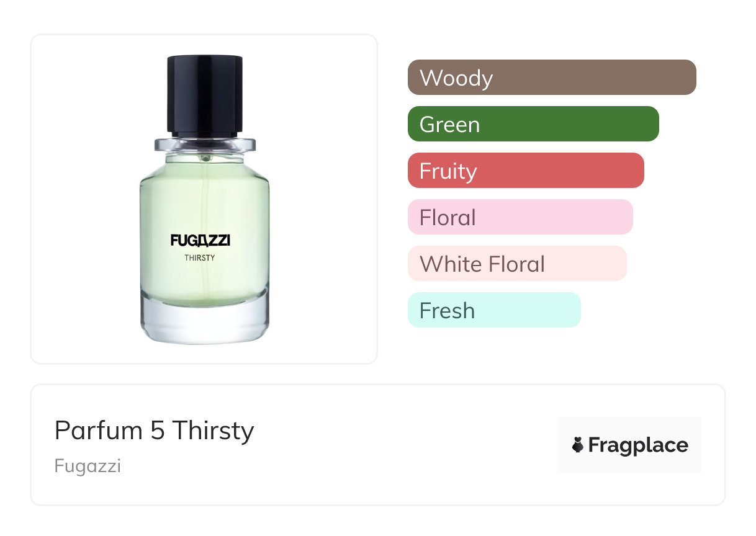Click the Fragplace wordmark text

pos(637,445)
